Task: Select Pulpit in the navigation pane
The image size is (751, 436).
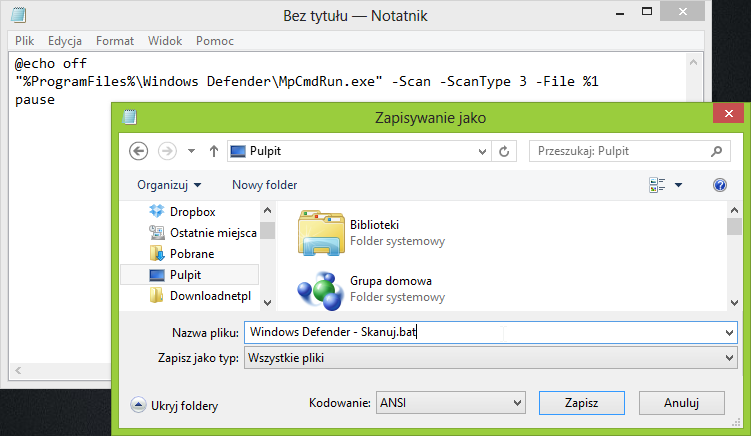Action: [x=190, y=275]
